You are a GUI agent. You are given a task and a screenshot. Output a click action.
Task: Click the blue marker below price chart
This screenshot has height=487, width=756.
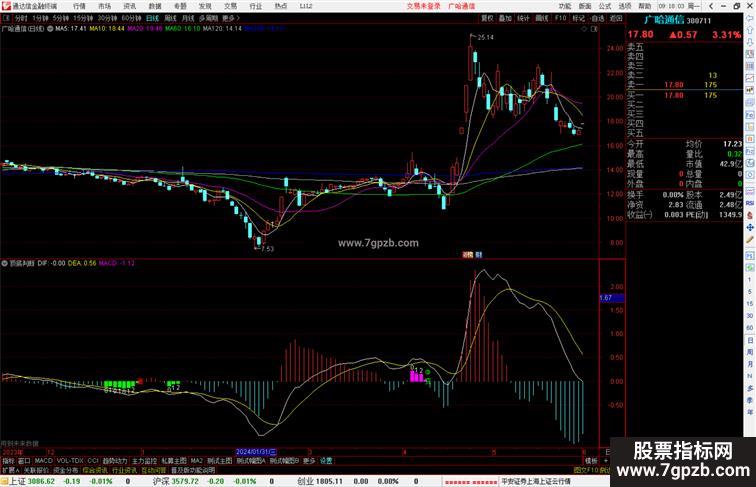(479, 255)
